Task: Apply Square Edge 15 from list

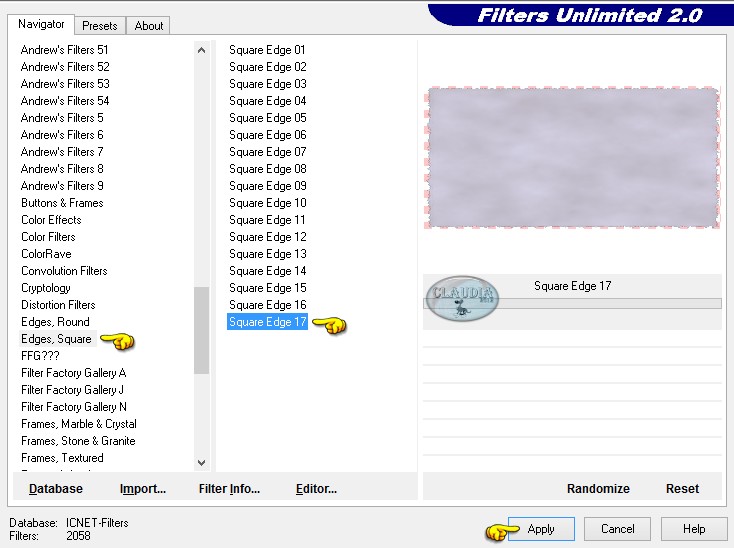Action: (268, 288)
